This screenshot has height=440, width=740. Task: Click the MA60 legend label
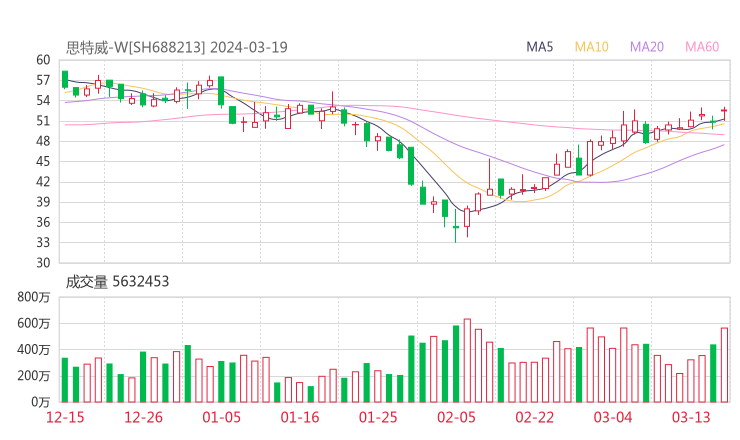702,47
